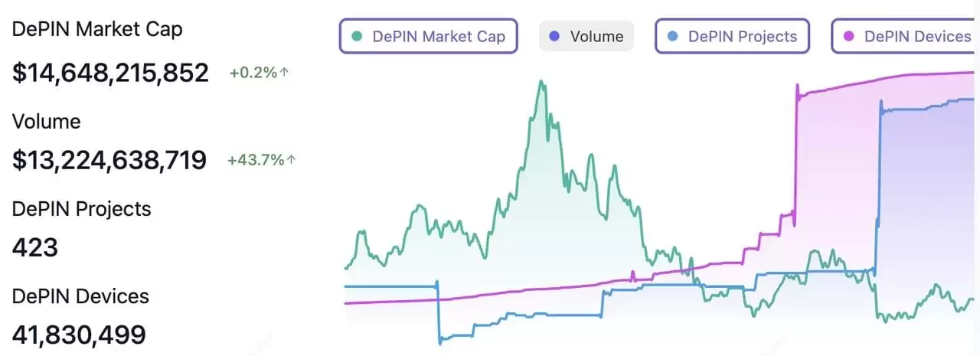Image resolution: width=980 pixels, height=356 pixels.
Task: Click the 41,830,499 devices count
Action: [79, 335]
